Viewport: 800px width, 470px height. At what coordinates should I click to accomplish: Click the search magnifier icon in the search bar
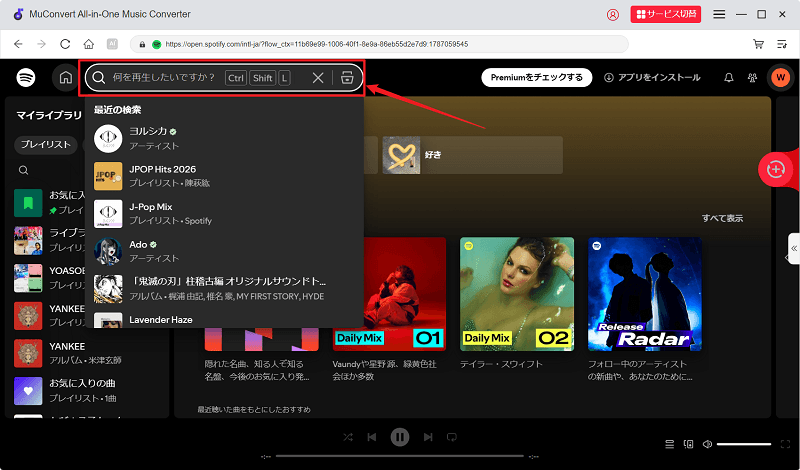pos(99,78)
